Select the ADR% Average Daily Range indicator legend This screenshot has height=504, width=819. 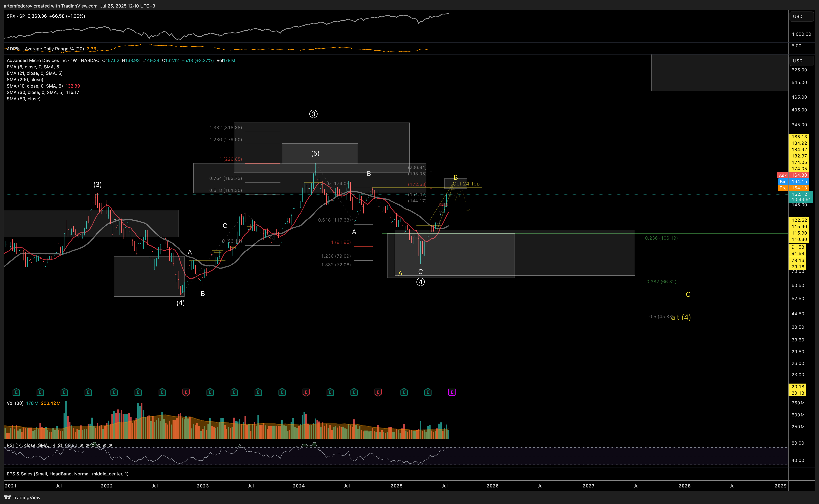click(45, 49)
